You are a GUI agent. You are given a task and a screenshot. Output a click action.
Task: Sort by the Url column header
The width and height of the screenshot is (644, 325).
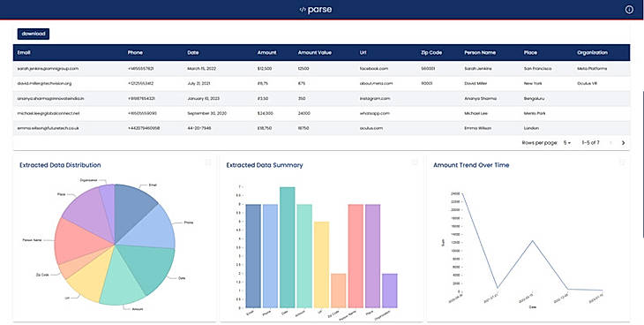(x=363, y=53)
